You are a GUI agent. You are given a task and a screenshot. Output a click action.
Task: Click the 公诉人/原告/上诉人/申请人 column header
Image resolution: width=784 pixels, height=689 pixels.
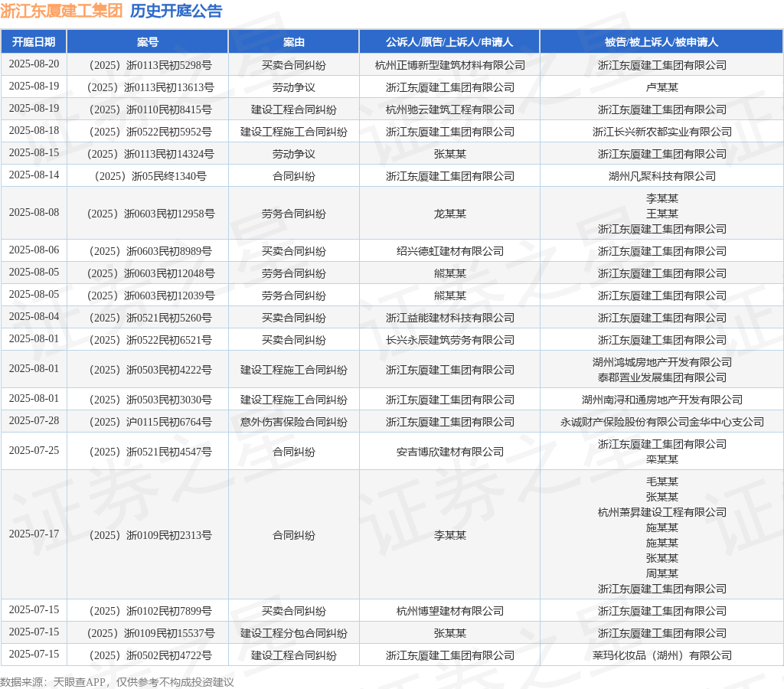pos(449,42)
